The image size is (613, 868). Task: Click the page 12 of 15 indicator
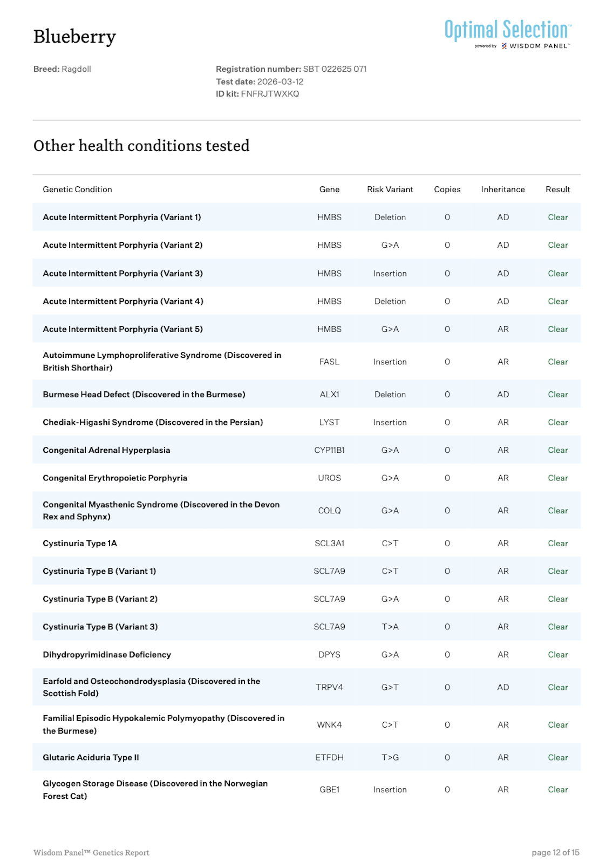click(555, 852)
